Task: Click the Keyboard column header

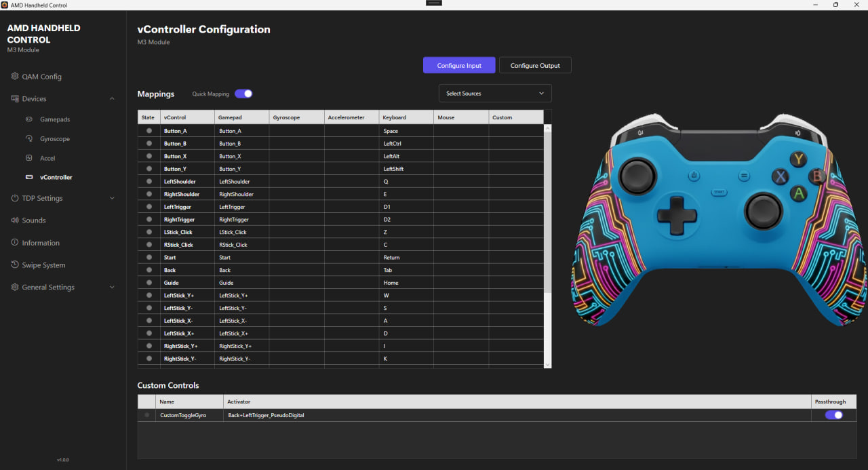Action: tap(406, 117)
